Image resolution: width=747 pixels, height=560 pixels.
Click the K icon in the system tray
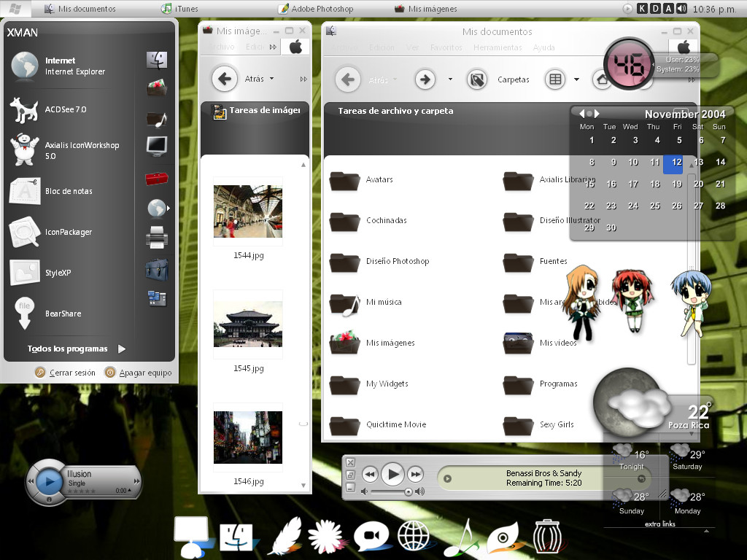[642, 9]
